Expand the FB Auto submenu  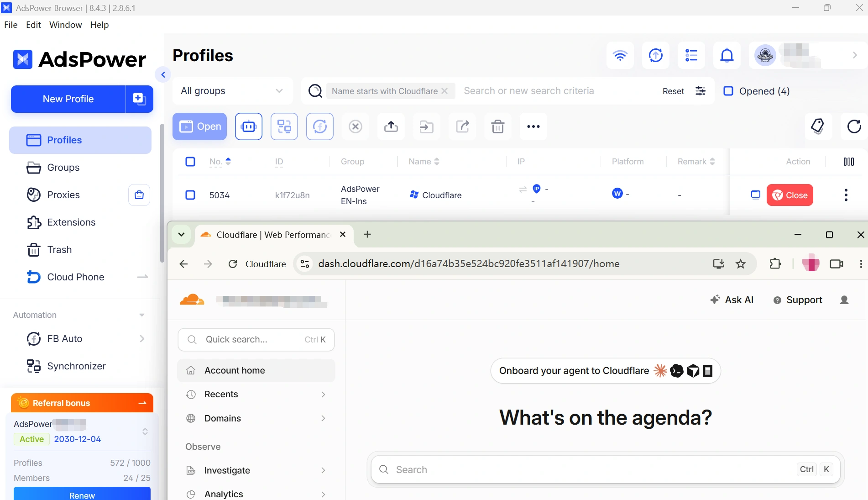(x=142, y=339)
